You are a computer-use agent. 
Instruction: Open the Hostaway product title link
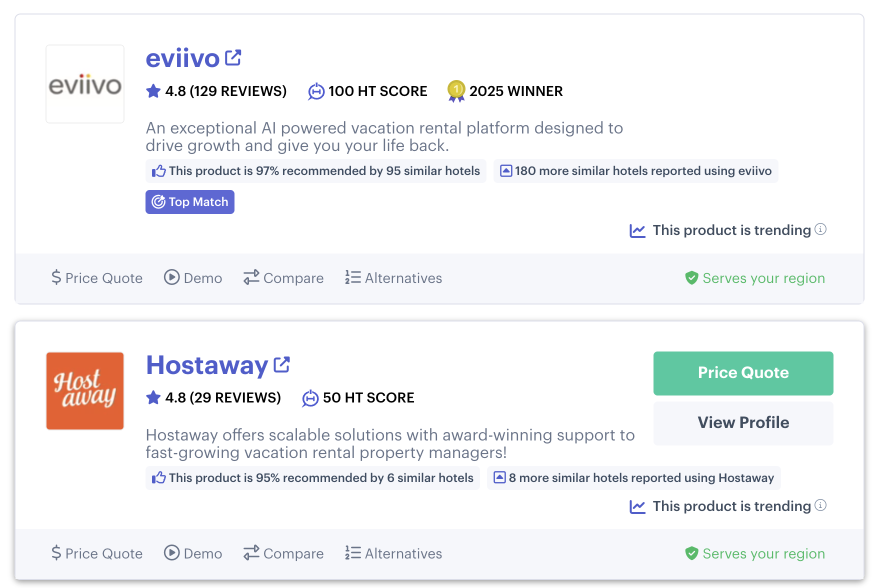(x=207, y=365)
